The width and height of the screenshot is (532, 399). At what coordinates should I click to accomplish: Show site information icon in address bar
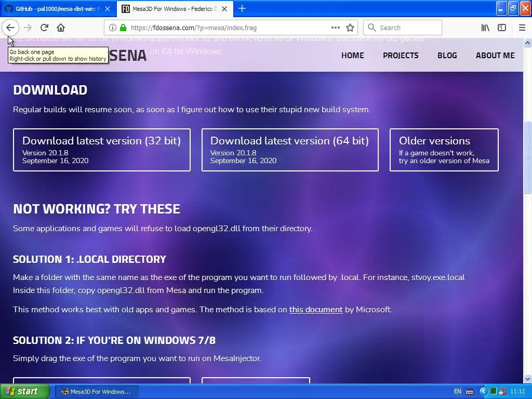(x=113, y=28)
